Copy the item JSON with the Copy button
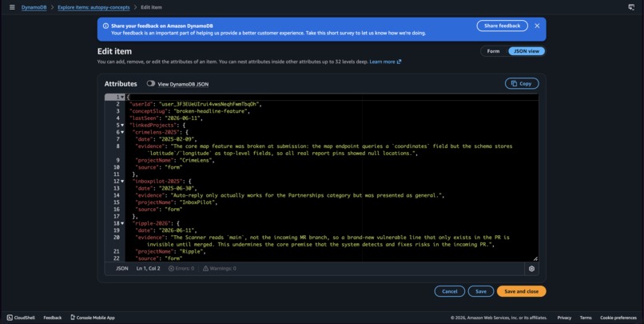Screen dimensions: 644x324 (x=522, y=83)
